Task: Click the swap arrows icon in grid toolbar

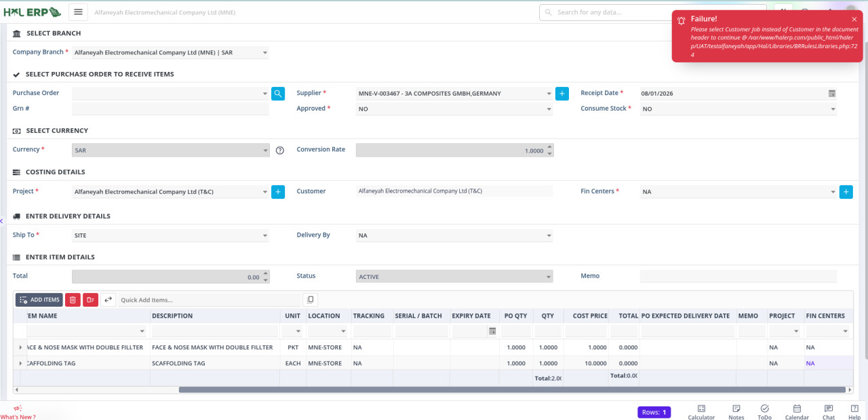Action: pos(108,300)
